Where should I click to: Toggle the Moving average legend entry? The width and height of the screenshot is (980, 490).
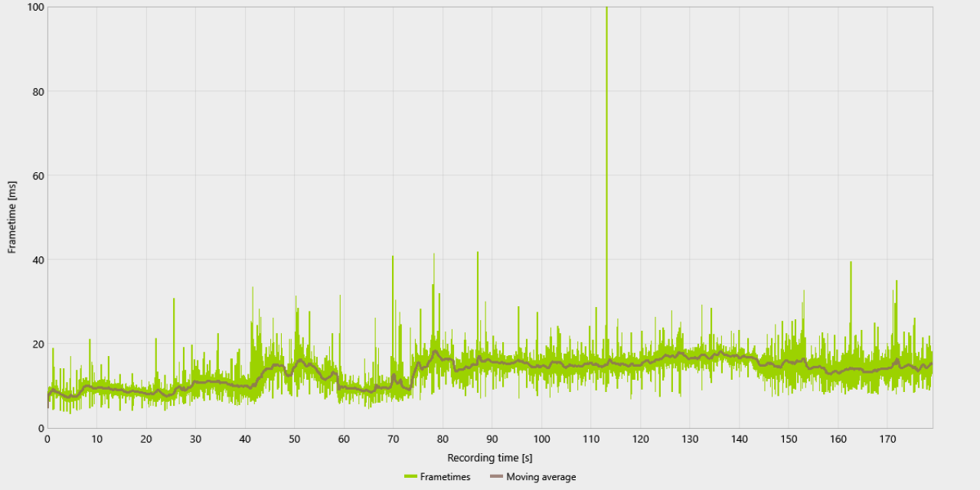point(533,477)
